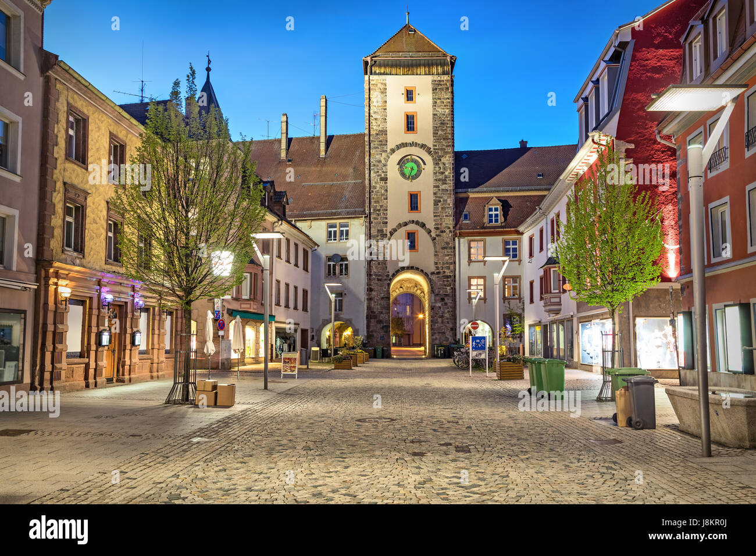The height and width of the screenshot is (556, 756).
Task: Click the wooden planter box near the bins
Action: (509, 369)
